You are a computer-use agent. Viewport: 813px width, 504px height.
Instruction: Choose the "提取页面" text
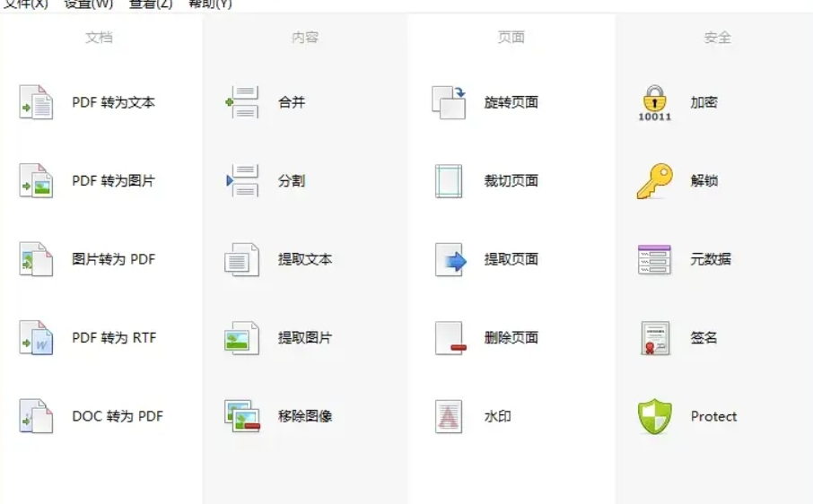pos(511,259)
